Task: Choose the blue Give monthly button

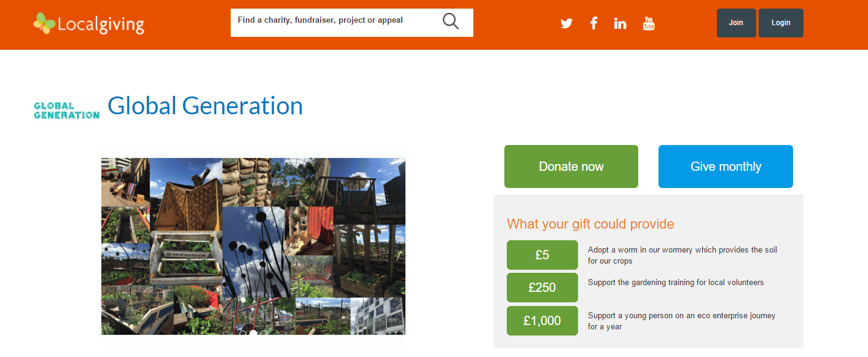Action: [725, 167]
